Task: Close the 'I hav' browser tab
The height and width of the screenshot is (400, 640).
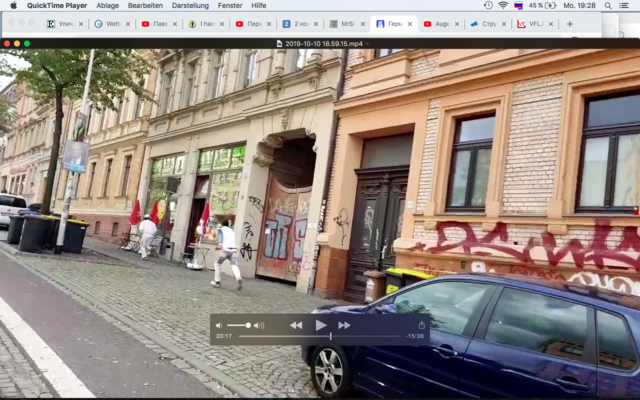Action: pyautogui.click(x=222, y=24)
